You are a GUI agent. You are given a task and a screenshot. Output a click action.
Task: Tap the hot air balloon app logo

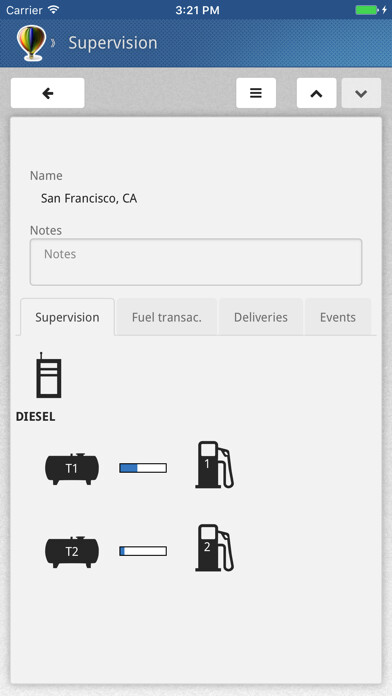tap(31, 43)
